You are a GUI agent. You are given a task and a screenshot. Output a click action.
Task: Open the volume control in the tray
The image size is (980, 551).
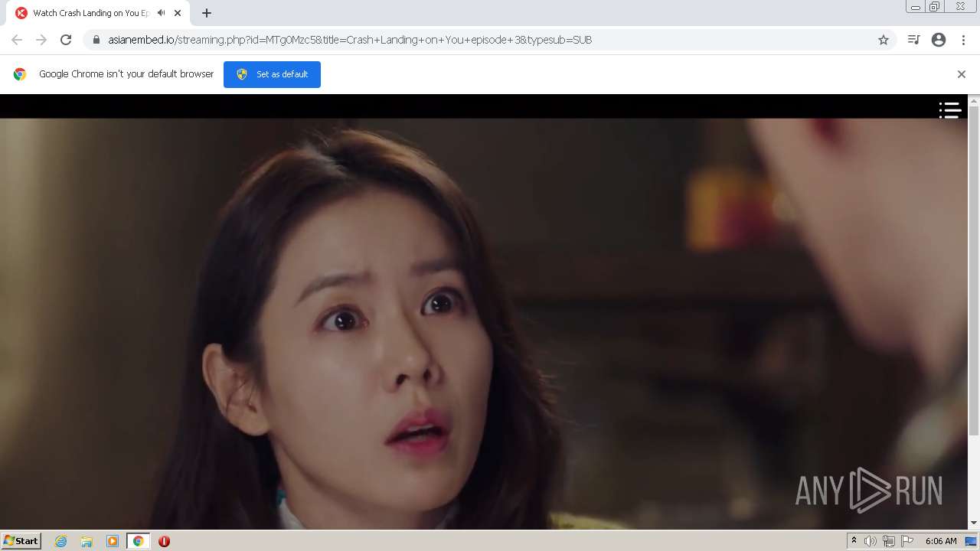pos(871,541)
